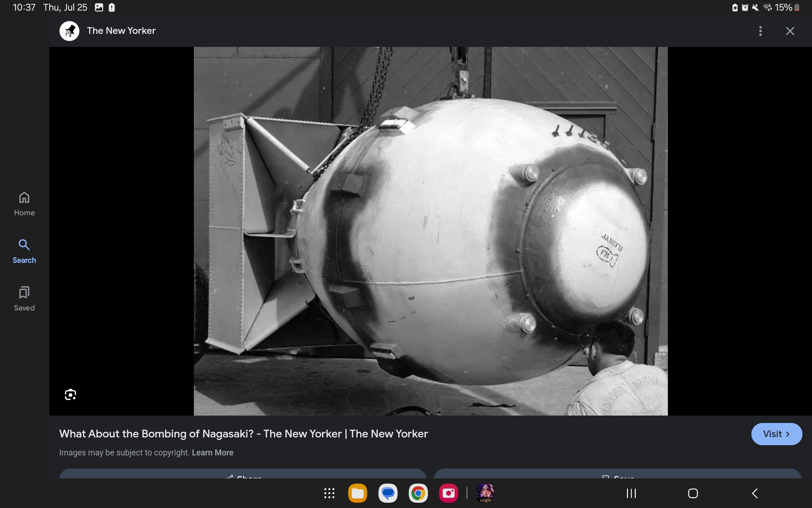Open the Messages app in taskbar
Viewport: 812px width, 508px height.
[388, 493]
